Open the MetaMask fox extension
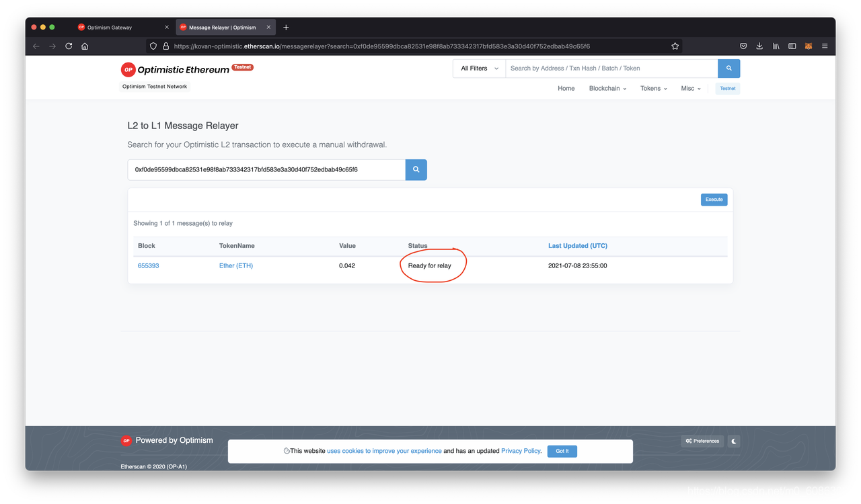 [809, 46]
